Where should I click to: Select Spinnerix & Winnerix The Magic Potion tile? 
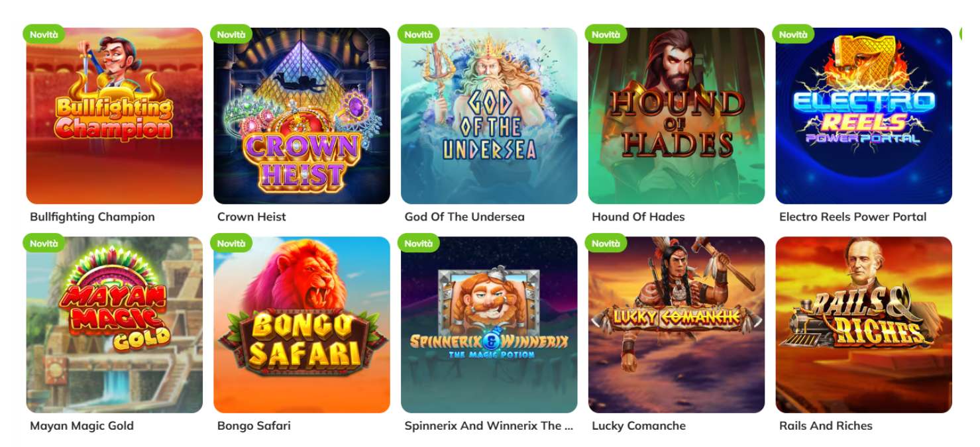[x=489, y=325]
